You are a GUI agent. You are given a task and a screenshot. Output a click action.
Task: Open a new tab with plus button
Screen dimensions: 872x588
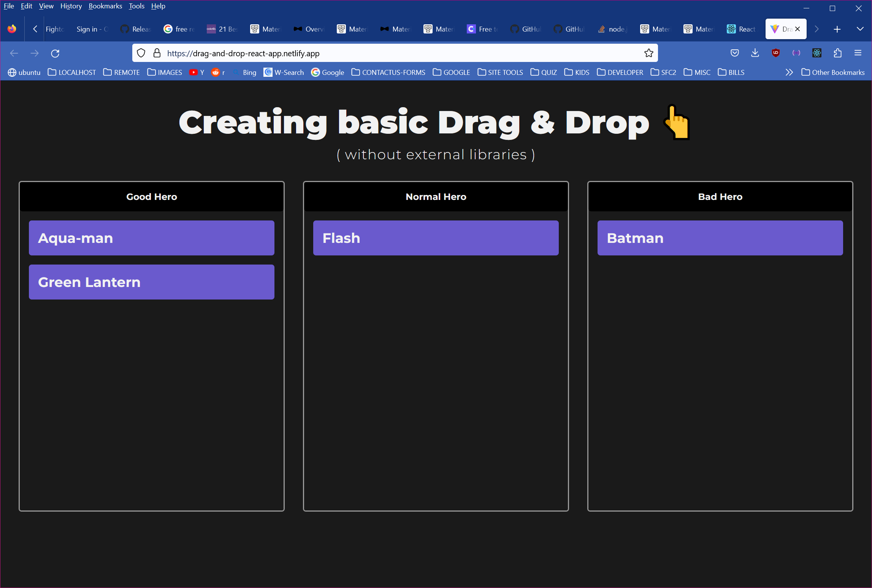tap(837, 29)
